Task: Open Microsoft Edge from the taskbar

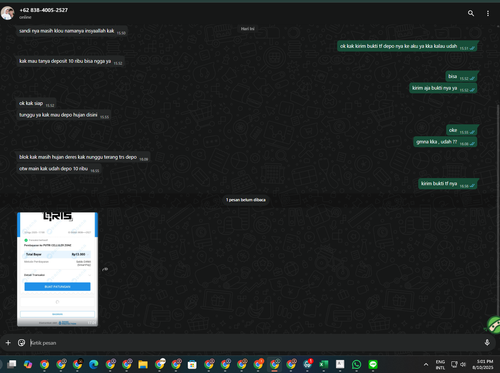Action: [x=94, y=364]
